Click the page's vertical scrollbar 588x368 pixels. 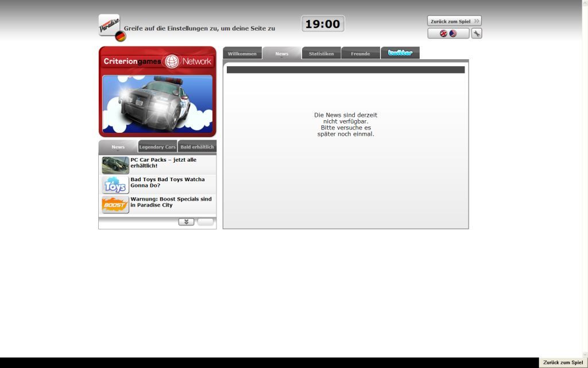click(585, 179)
